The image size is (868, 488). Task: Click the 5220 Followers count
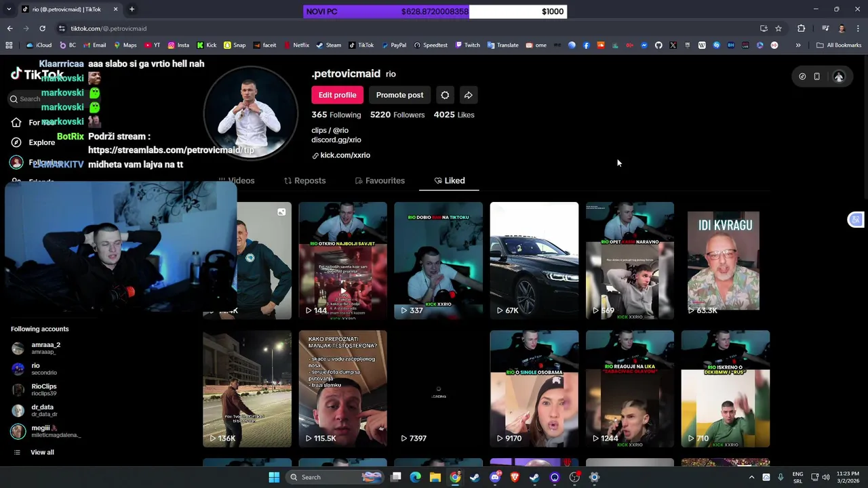(397, 115)
